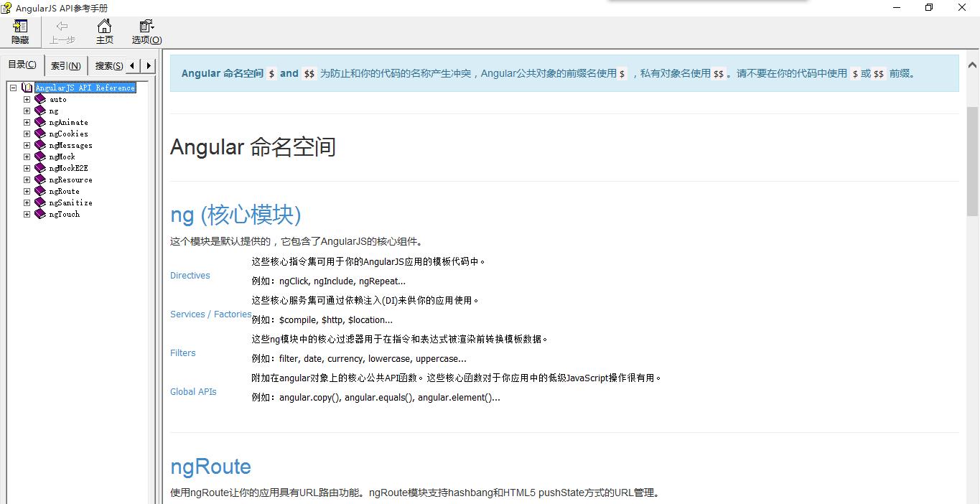
Task: Click the left arrow beside the 搜索 tab
Action: click(x=133, y=65)
